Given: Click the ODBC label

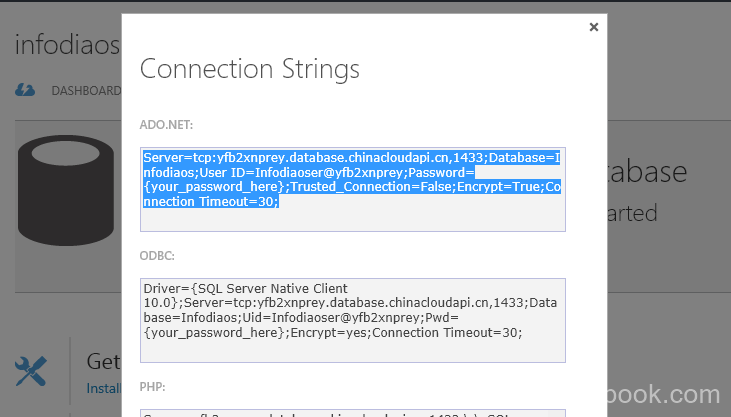Looking at the screenshot, I should (157, 256).
